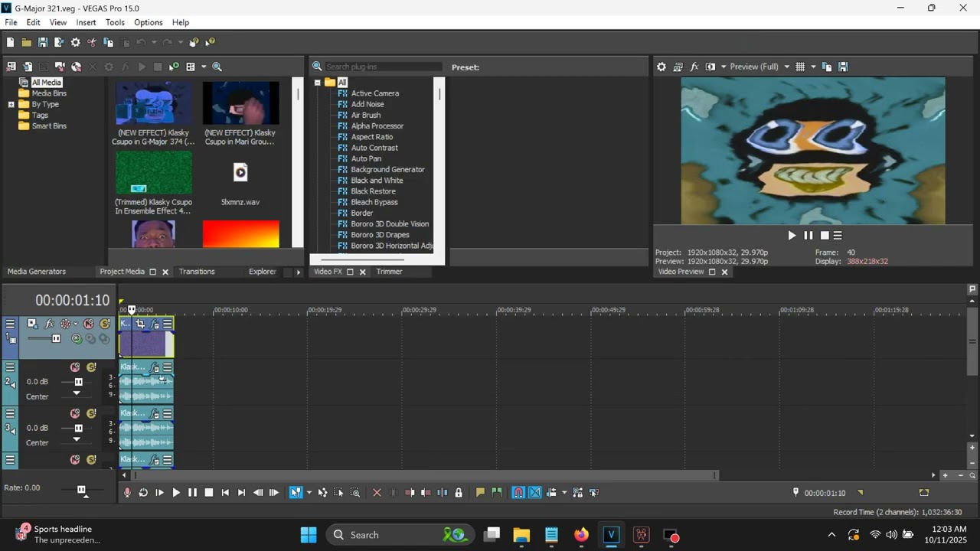Select the Normal Edit tool
Image resolution: width=980 pixels, height=551 pixels.
pyautogui.click(x=295, y=493)
